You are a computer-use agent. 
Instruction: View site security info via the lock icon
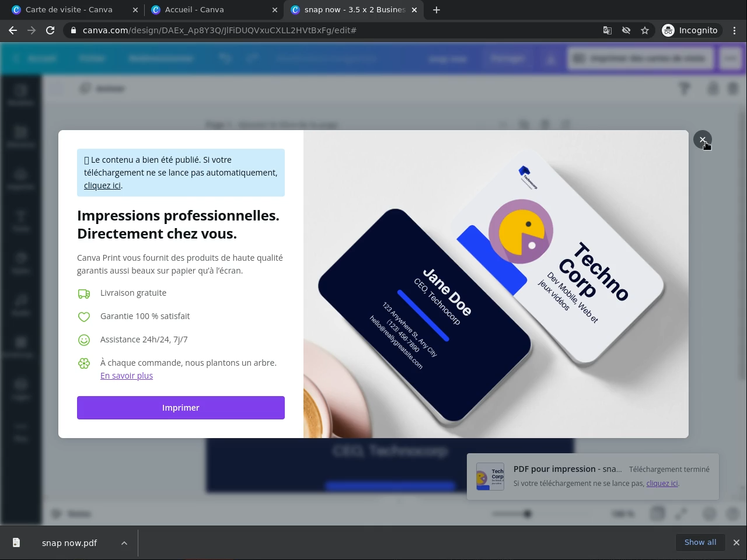tap(73, 30)
